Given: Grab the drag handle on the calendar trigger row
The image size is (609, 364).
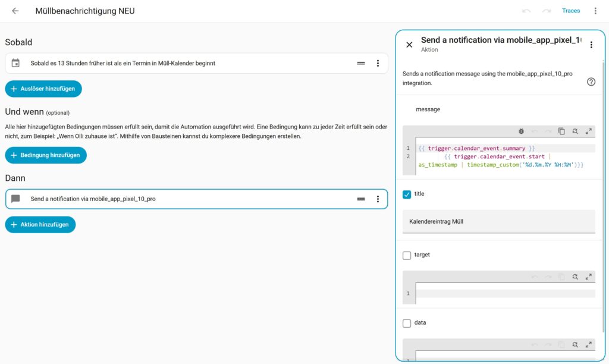Looking at the screenshot, I should point(361,63).
